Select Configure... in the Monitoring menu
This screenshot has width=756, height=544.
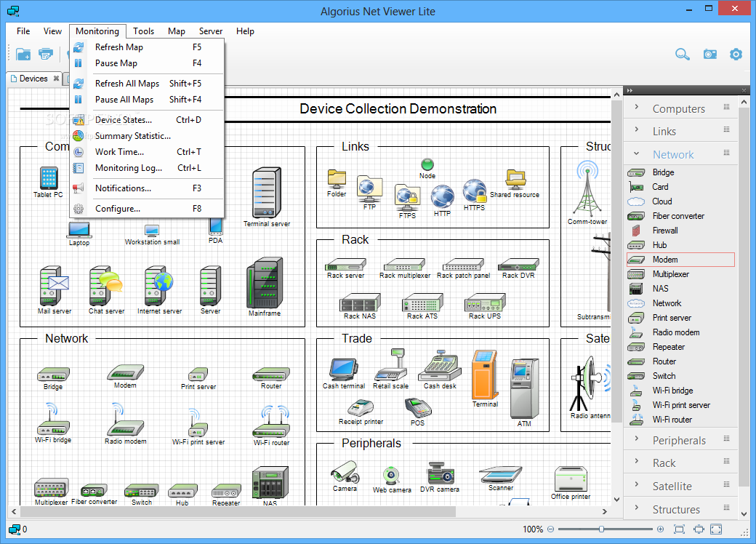(118, 209)
